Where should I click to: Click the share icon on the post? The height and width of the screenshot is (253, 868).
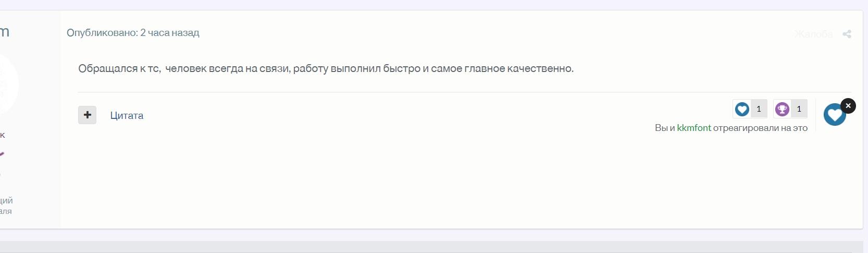pyautogui.click(x=847, y=34)
